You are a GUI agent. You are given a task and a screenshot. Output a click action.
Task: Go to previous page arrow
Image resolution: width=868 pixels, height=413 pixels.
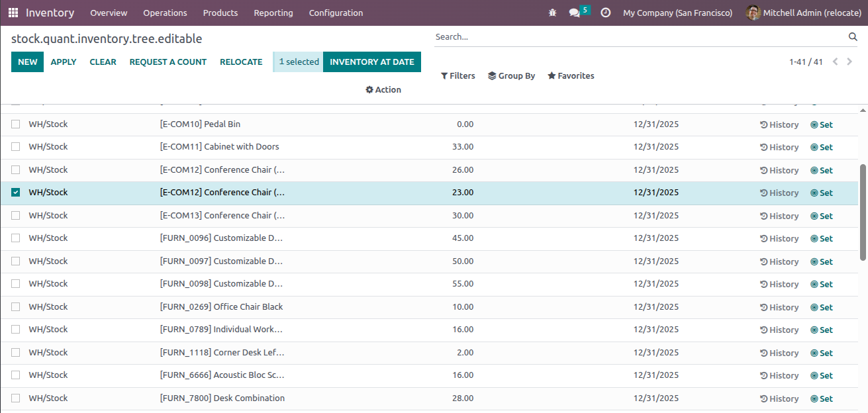click(836, 62)
